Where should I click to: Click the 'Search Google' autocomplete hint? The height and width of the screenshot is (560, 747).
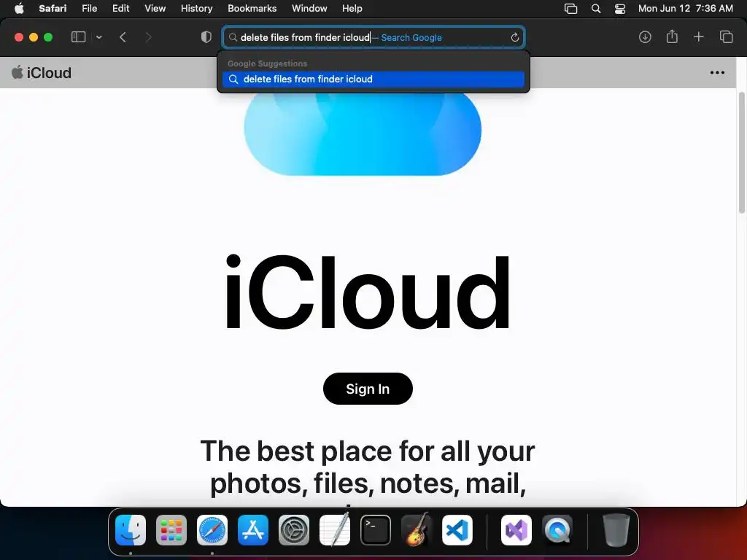(x=411, y=38)
